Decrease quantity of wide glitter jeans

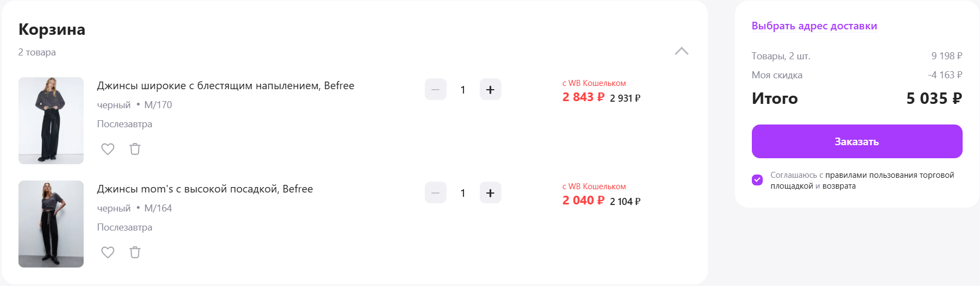tap(436, 90)
